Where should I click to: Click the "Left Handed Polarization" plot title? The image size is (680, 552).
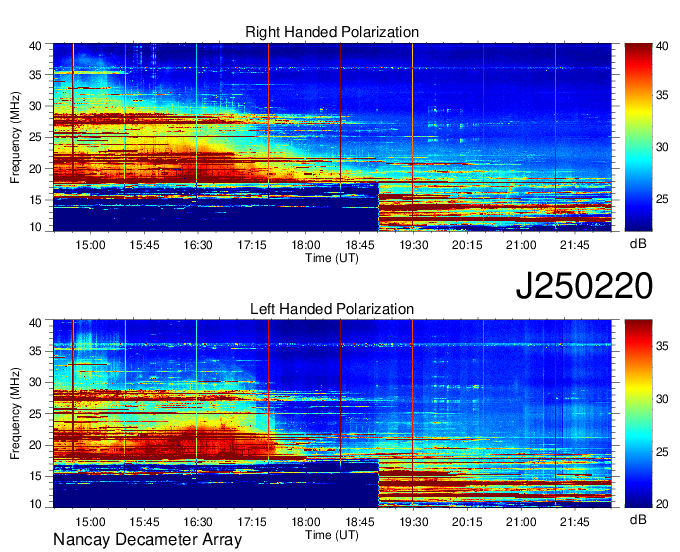click(x=332, y=309)
